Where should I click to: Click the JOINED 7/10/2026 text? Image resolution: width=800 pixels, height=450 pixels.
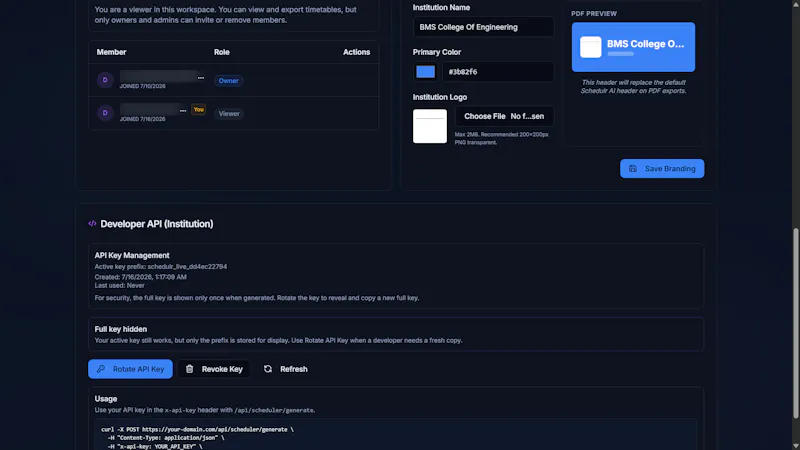[142, 86]
